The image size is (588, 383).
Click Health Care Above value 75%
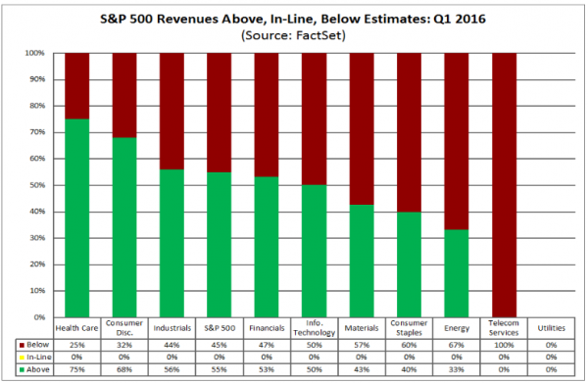pyautogui.click(x=76, y=369)
